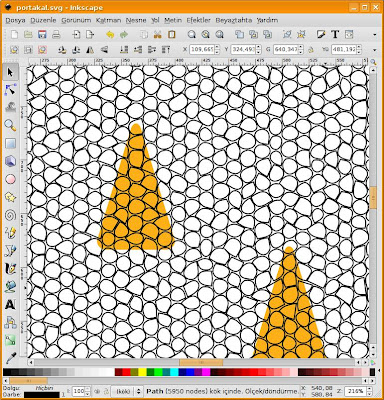Image resolution: width=384 pixels, height=400 pixels.
Task: Click the X coordinate input field
Action: (x=202, y=50)
